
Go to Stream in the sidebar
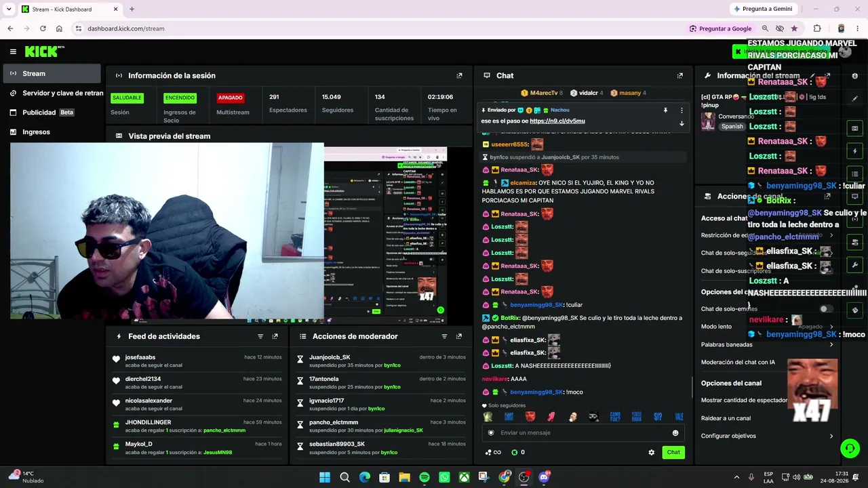52,73
